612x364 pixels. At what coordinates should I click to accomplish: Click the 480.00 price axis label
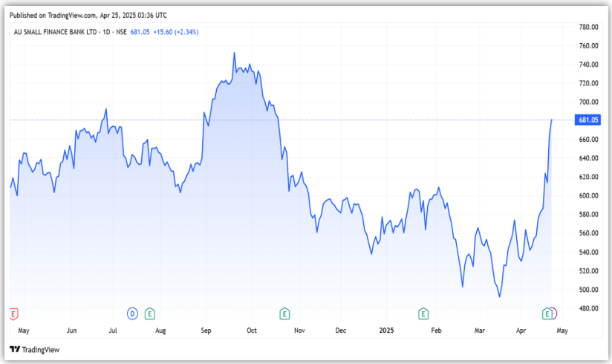point(588,308)
